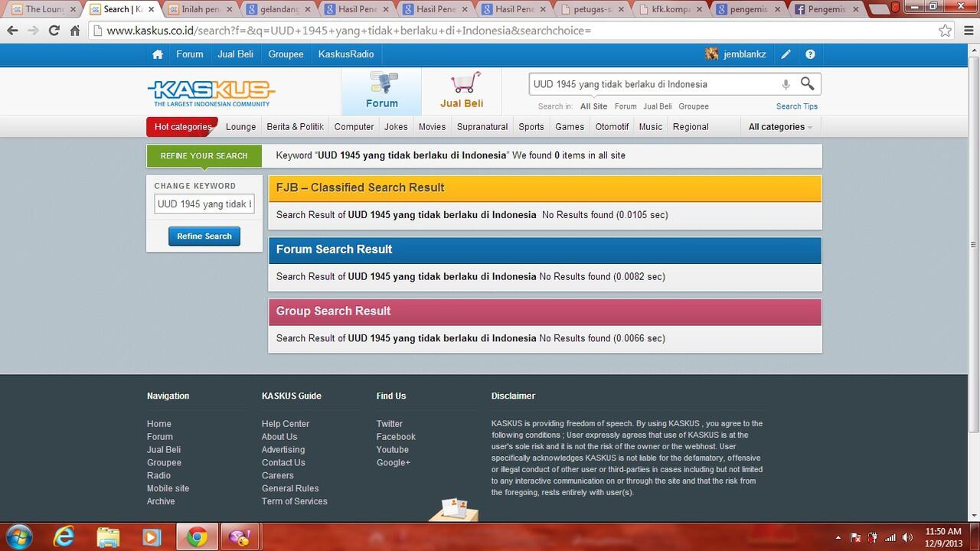Click the volume speaker tray icon

coord(907,537)
